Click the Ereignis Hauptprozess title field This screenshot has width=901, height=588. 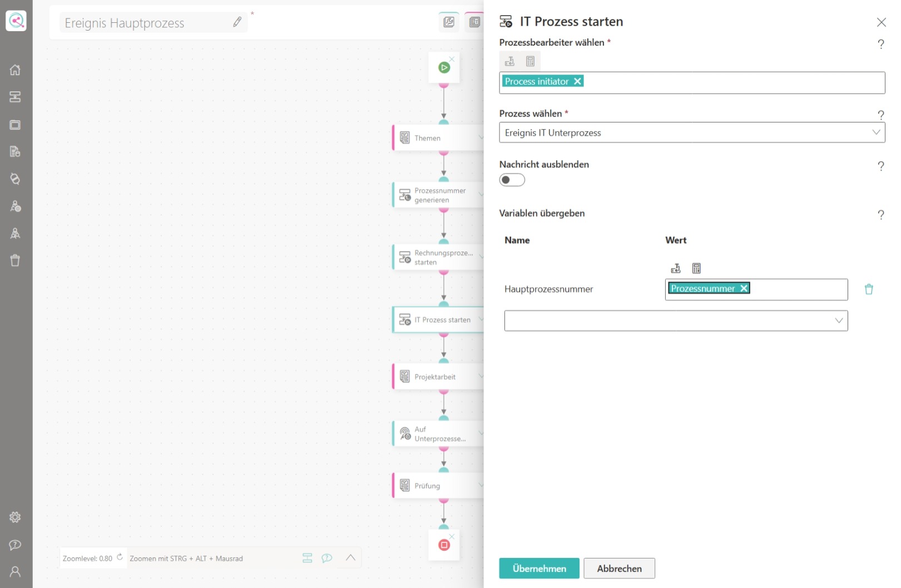pyautogui.click(x=154, y=23)
